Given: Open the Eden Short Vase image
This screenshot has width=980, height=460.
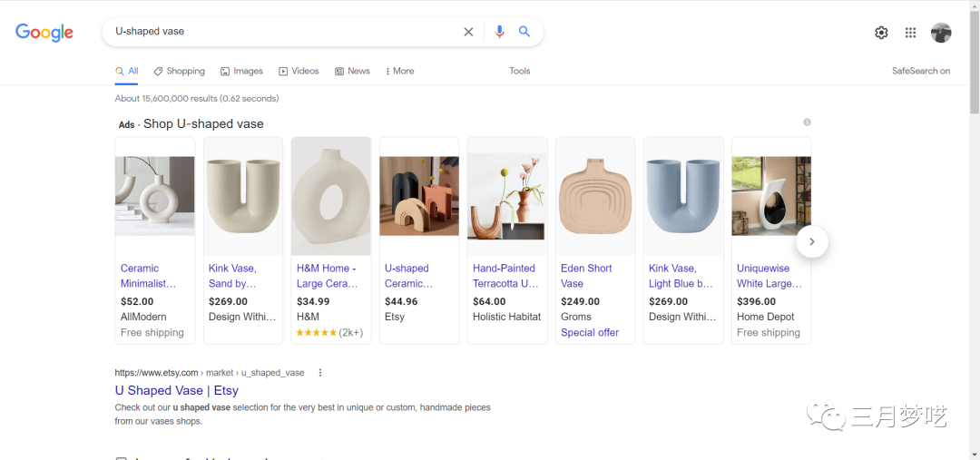Looking at the screenshot, I should pyautogui.click(x=595, y=196).
